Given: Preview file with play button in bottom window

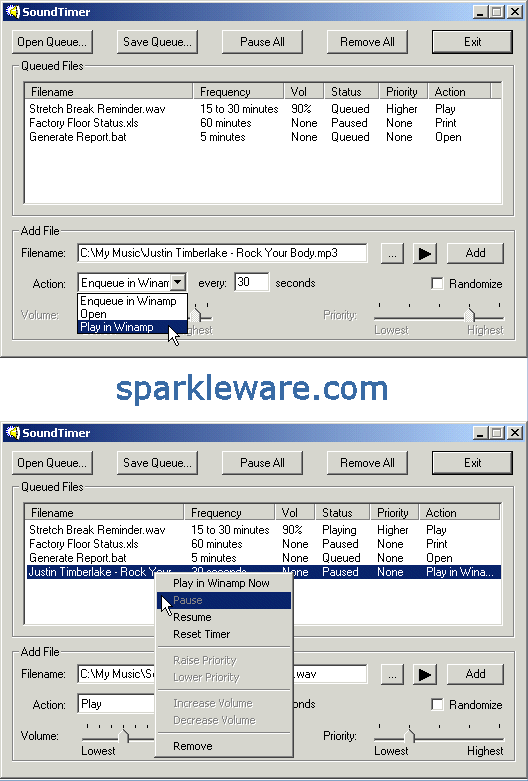Looking at the screenshot, I should coord(425,674).
